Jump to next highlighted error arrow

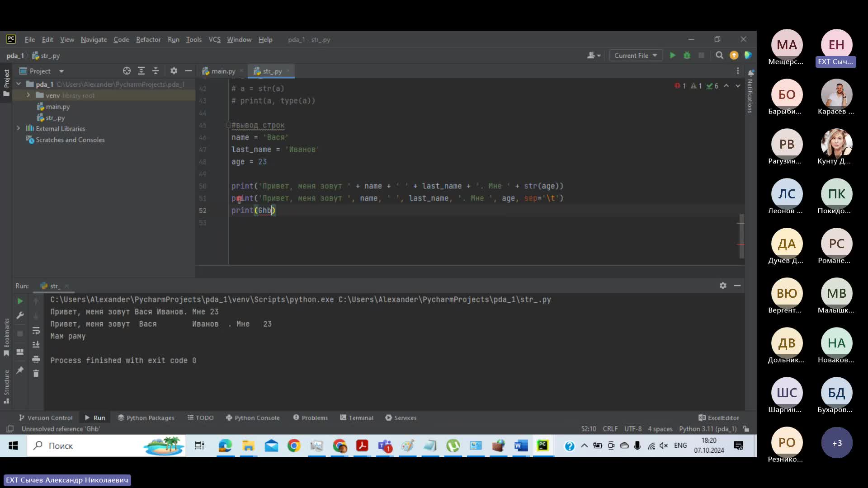pos(738,86)
